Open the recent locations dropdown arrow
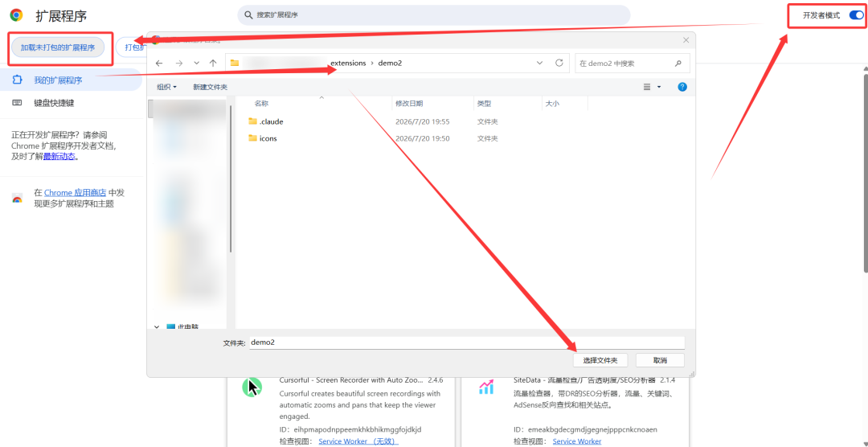This screenshot has height=447, width=868. pyautogui.click(x=197, y=64)
